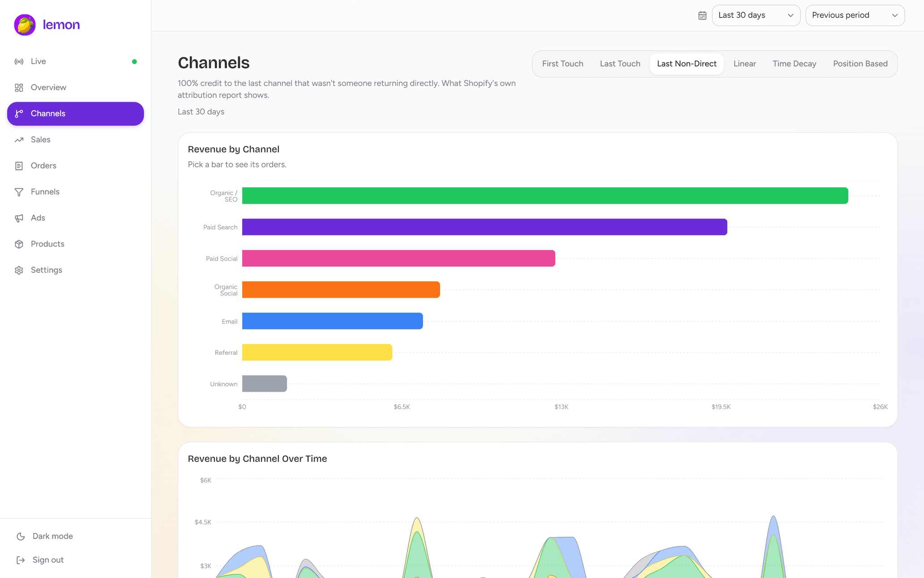Select the yellow Referral bar
This screenshot has height=578, width=924.
(x=317, y=353)
